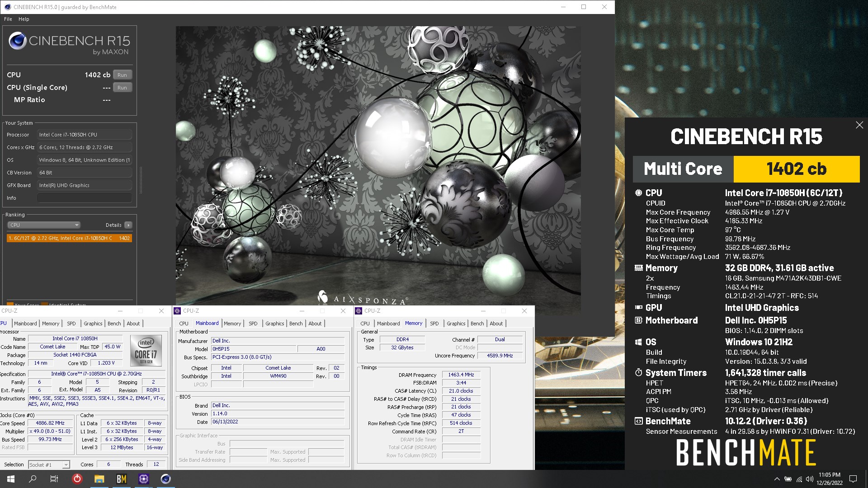Click the BenchMate version icon
The height and width of the screenshot is (488, 868).
click(638, 421)
